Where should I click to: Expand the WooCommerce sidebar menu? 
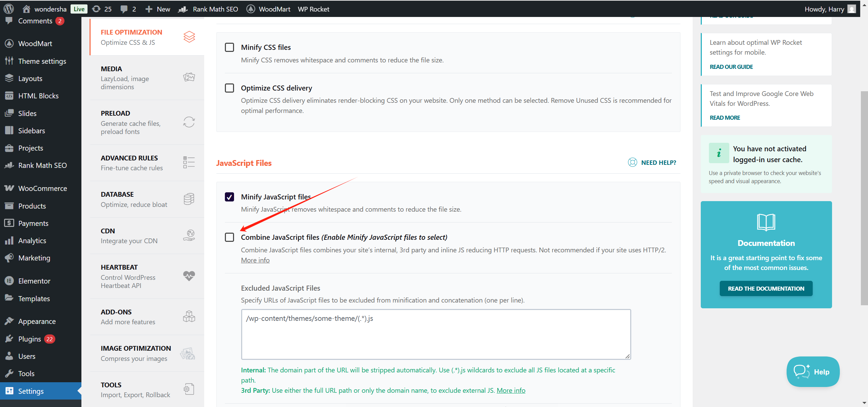point(42,189)
